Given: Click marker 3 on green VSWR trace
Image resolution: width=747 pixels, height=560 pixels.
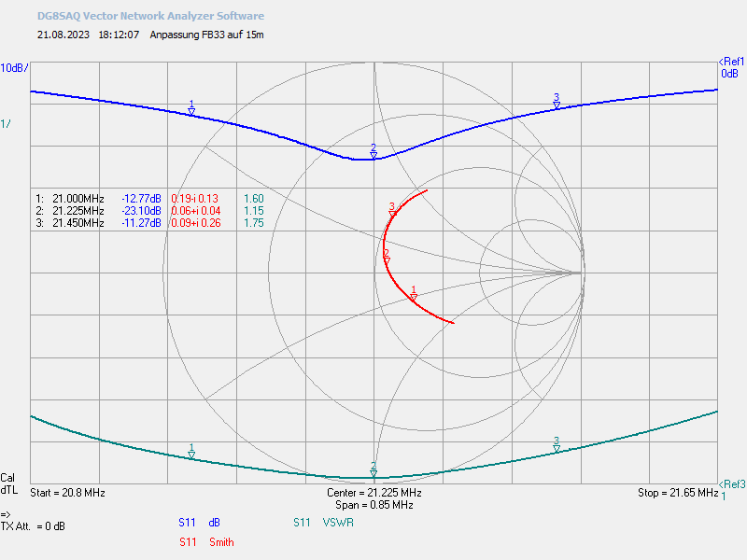Looking at the screenshot, I should click(557, 445).
